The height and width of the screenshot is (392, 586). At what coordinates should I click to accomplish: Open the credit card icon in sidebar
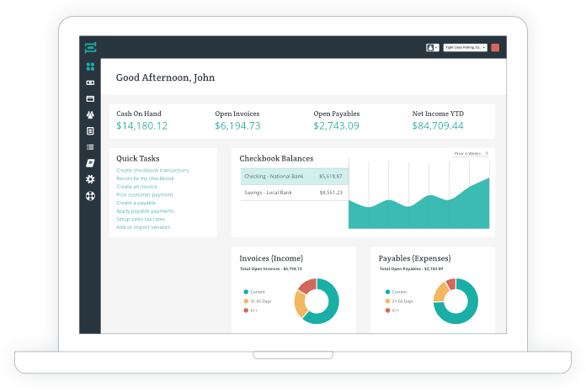pos(90,98)
